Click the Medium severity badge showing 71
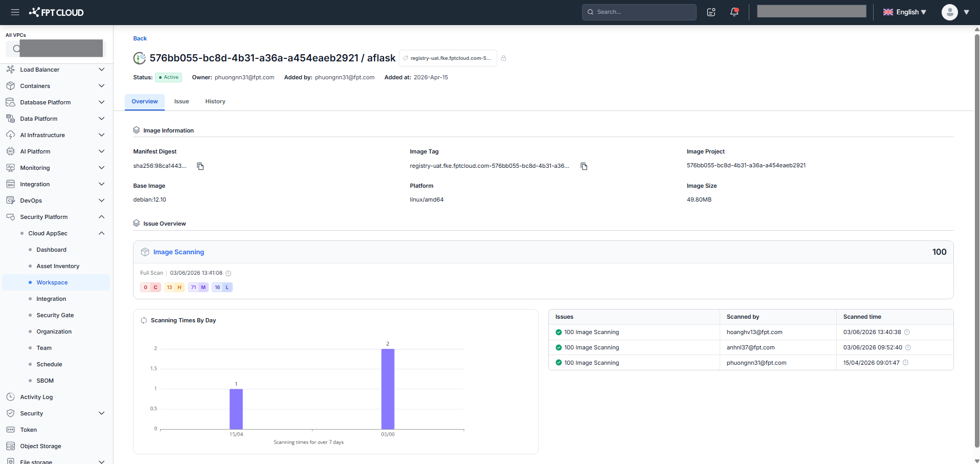The width and height of the screenshot is (980, 464). (x=198, y=288)
